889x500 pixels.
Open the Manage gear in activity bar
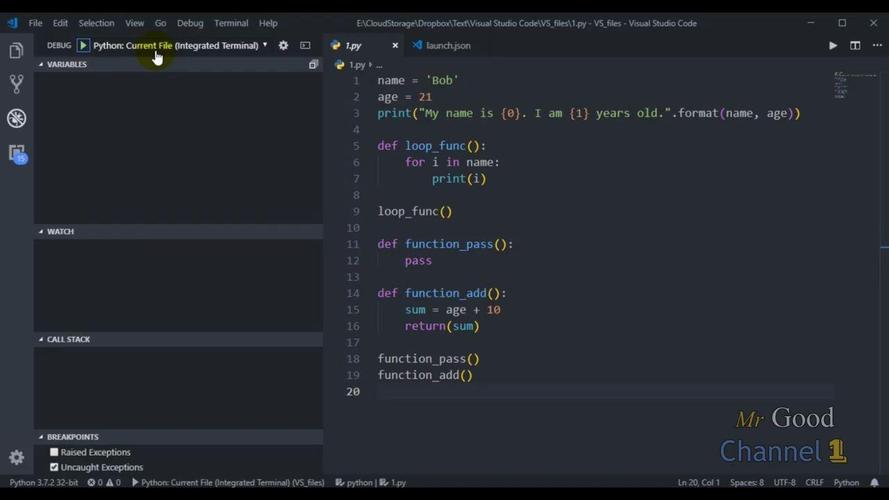16,457
